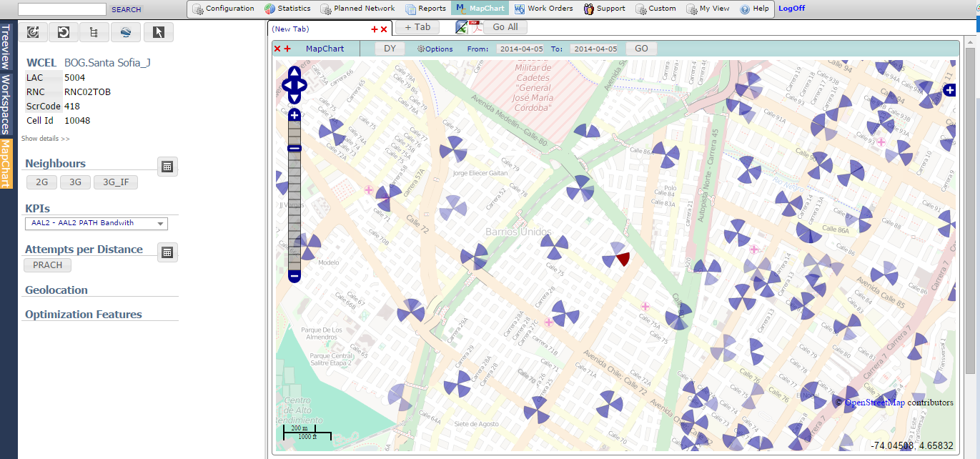Open the Options settings in MapChart bar
Screen dimensions: 980x459
[435, 49]
